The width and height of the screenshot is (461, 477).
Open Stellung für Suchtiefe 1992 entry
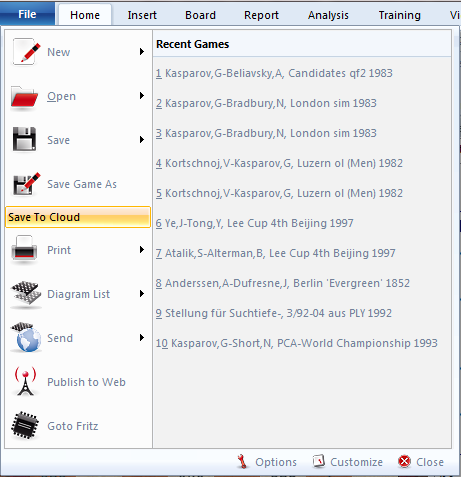[x=274, y=313]
